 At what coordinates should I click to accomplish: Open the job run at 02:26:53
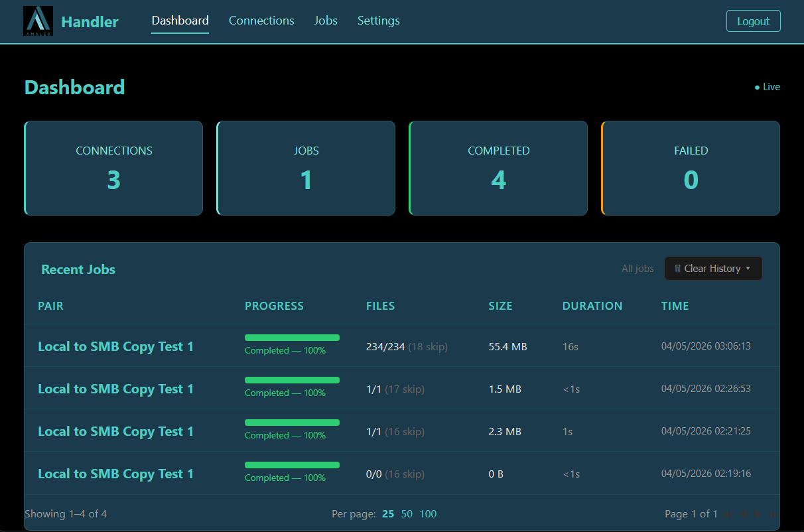[x=402, y=388]
